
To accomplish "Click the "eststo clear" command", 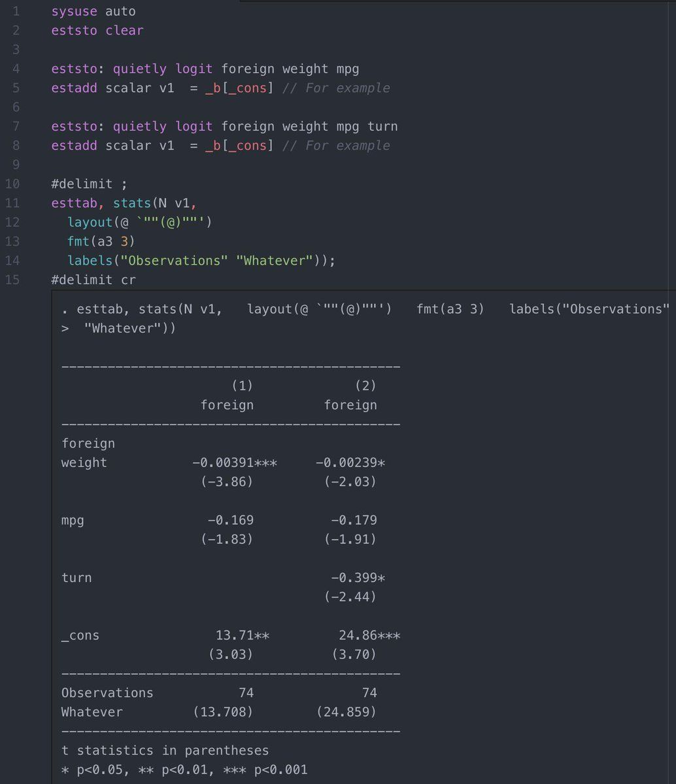I will (97, 30).
